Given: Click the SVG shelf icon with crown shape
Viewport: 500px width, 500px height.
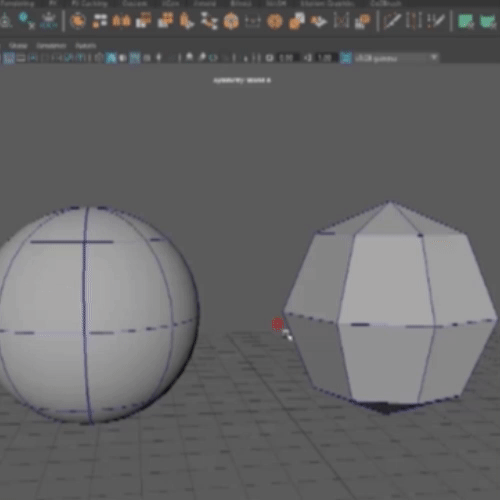Looking at the screenshot, I should [48, 21].
